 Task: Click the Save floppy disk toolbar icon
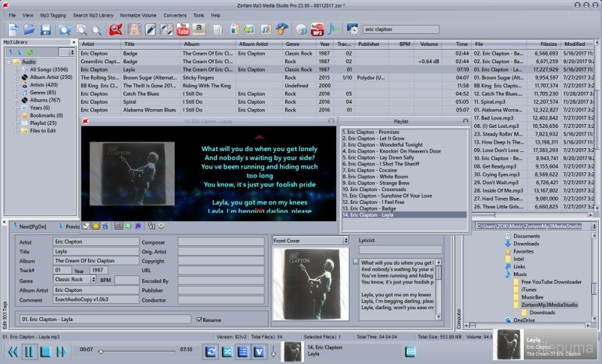[x=46, y=29]
